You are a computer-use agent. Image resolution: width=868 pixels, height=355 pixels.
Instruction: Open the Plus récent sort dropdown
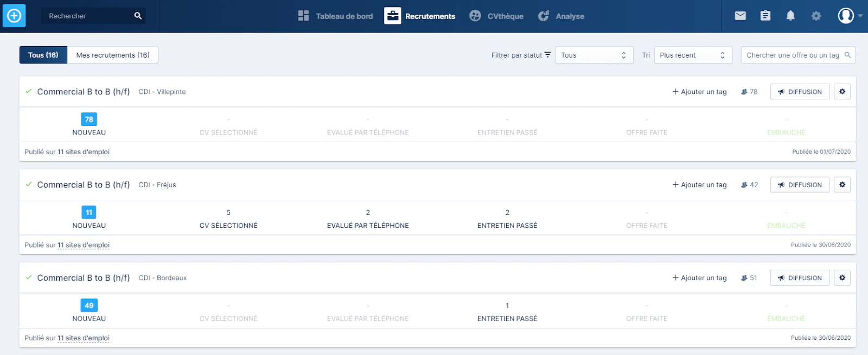(693, 55)
